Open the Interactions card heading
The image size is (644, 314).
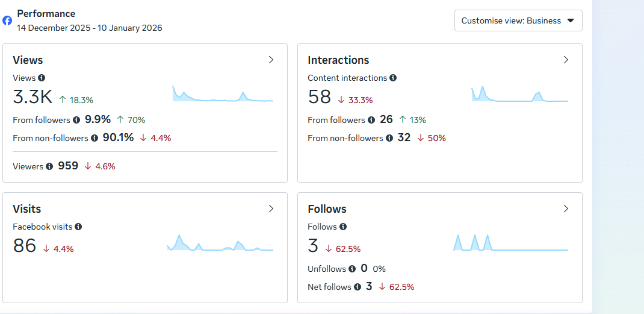coord(338,60)
